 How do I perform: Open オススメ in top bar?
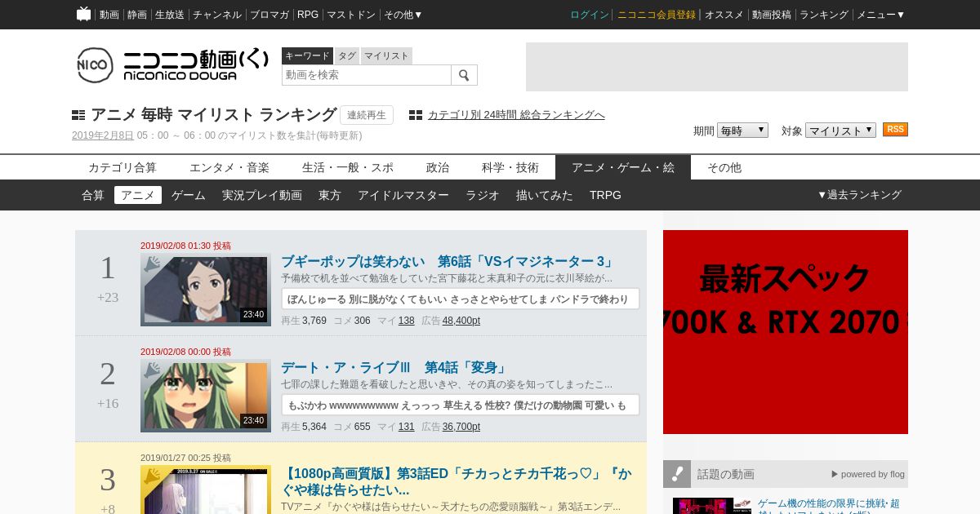coord(724,15)
